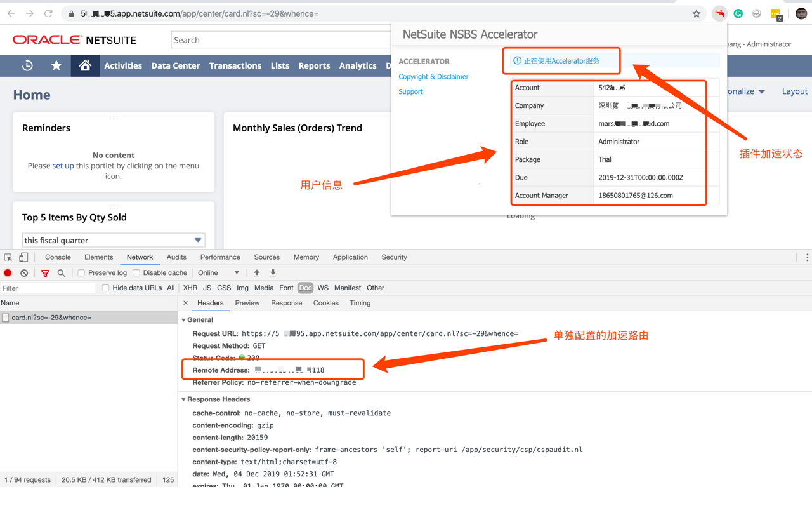Clear the network log
812x508 pixels.
[x=24, y=273]
